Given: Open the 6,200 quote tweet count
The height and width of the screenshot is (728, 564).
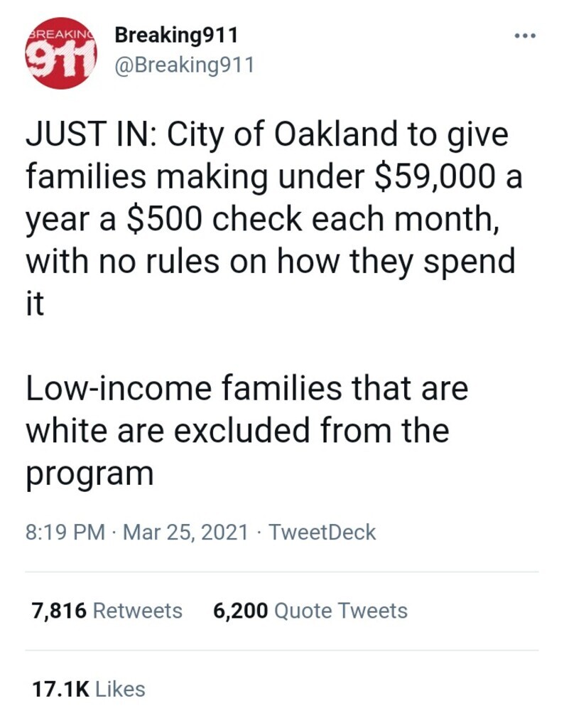Looking at the screenshot, I should tap(240, 611).
